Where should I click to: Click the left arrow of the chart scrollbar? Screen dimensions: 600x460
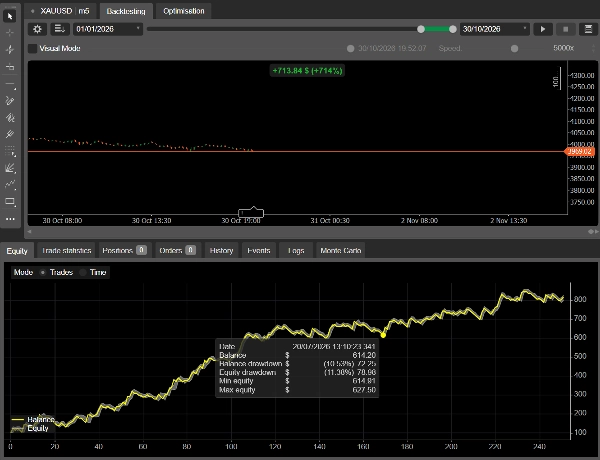point(29,232)
